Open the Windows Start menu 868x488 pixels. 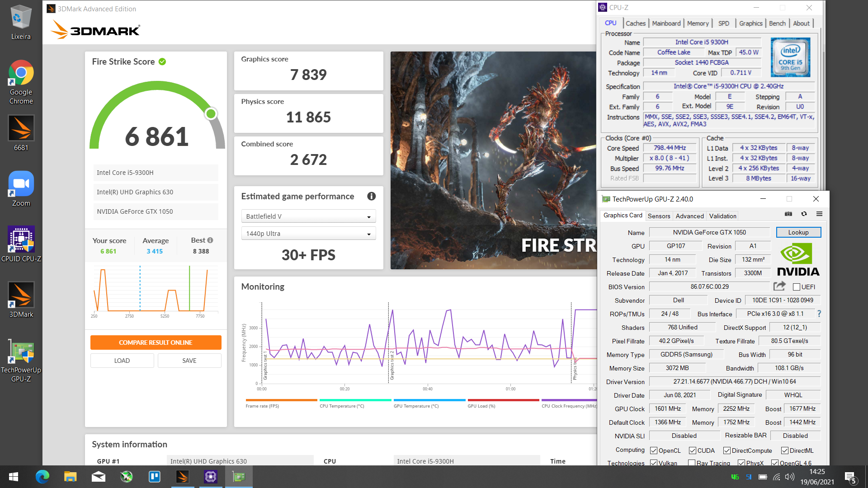tap(14, 477)
